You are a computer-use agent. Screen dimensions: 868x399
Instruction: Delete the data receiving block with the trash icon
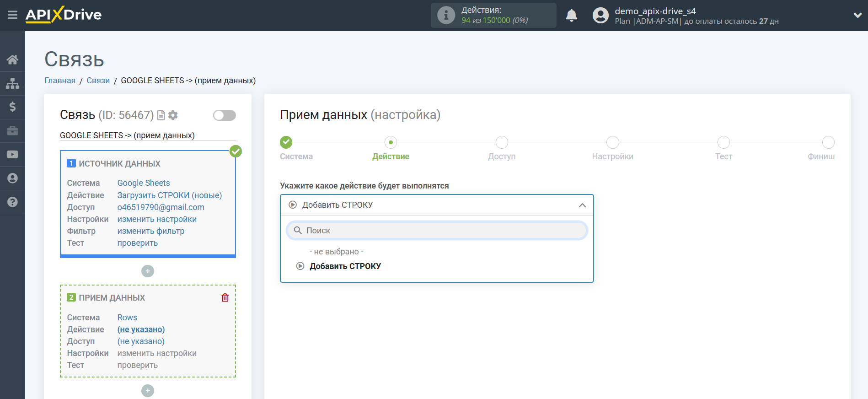(x=225, y=297)
